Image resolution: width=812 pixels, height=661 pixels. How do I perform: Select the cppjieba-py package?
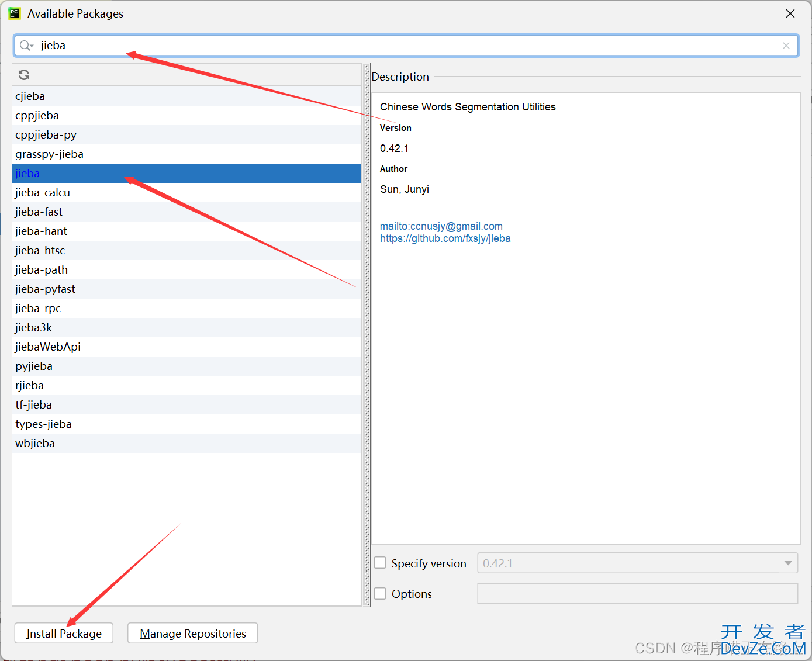coord(187,134)
